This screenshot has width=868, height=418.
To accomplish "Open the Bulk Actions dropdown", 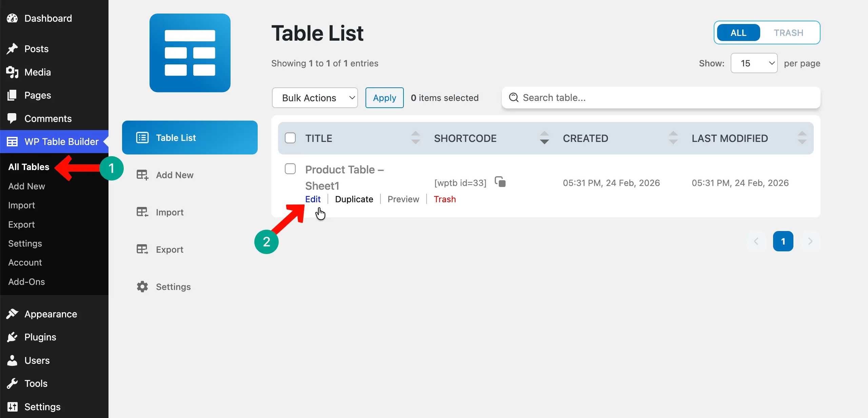I will (x=315, y=98).
